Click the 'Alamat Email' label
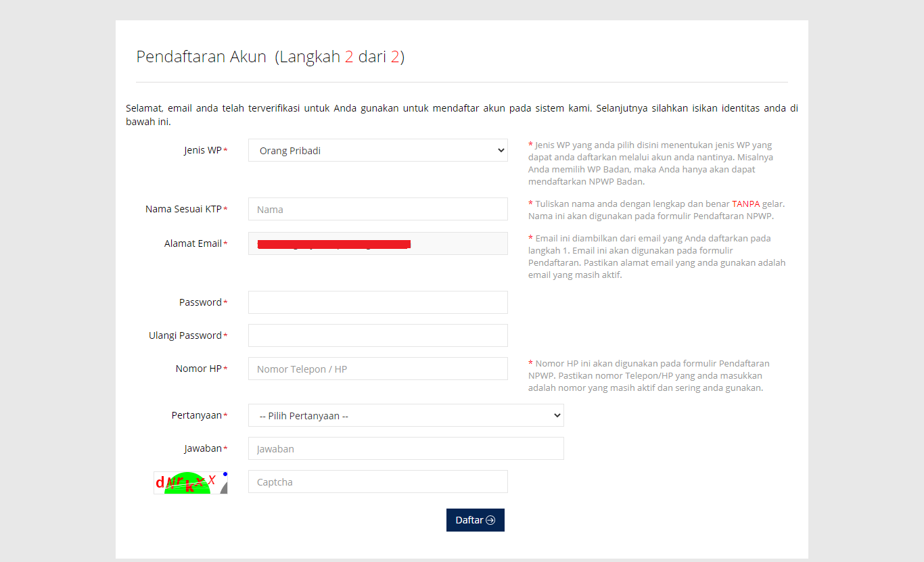Screen dimensions: 924x562 coord(193,243)
